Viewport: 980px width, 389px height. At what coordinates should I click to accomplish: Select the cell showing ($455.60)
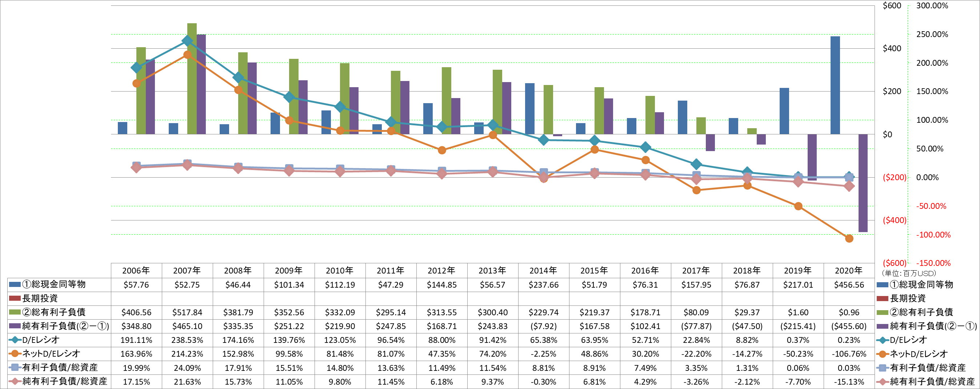(849, 326)
